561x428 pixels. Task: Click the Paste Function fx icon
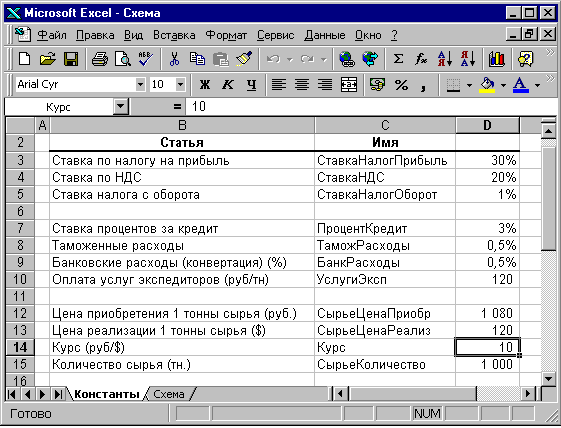(421, 59)
